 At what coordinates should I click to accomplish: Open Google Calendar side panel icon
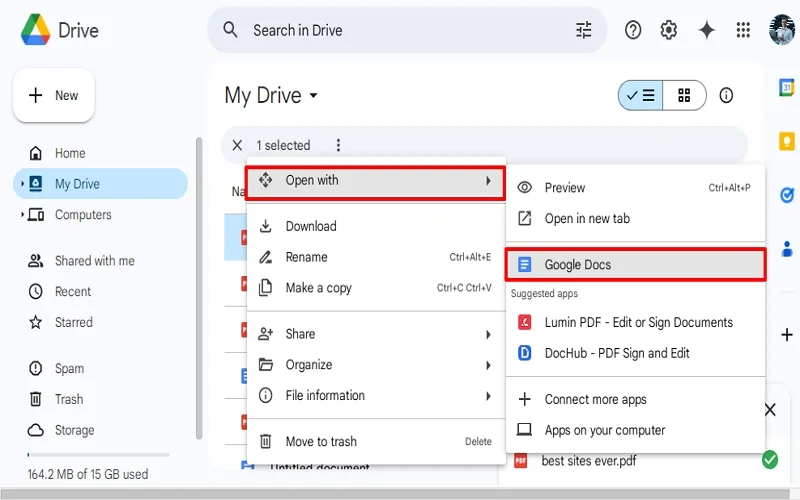pyautogui.click(x=787, y=87)
